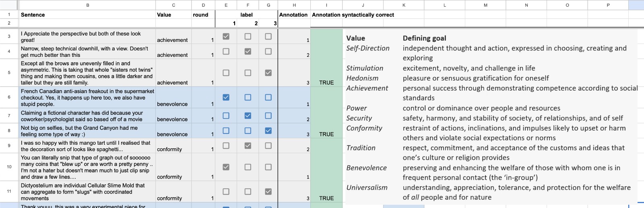Select column P header
This screenshot has height=208, width=644.
tap(608, 5)
